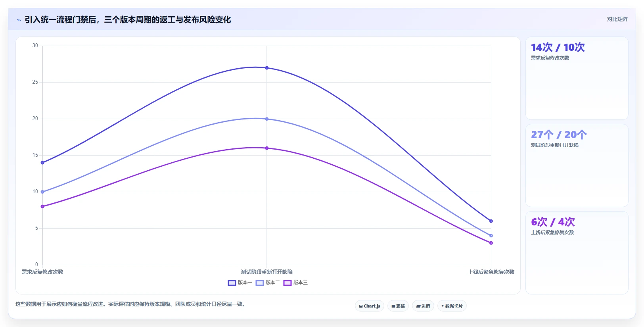The image size is (644, 327).
Task: Click the x-axis label 测试阶段重新打开缺陷
Action: point(267,272)
